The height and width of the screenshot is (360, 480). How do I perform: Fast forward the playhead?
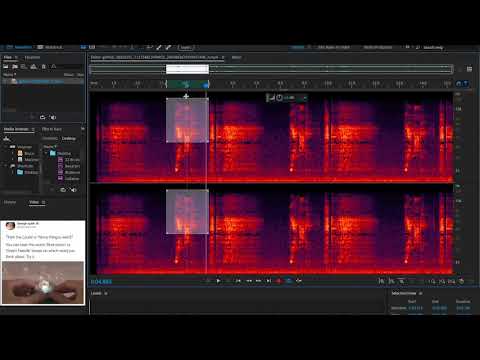[258, 281]
